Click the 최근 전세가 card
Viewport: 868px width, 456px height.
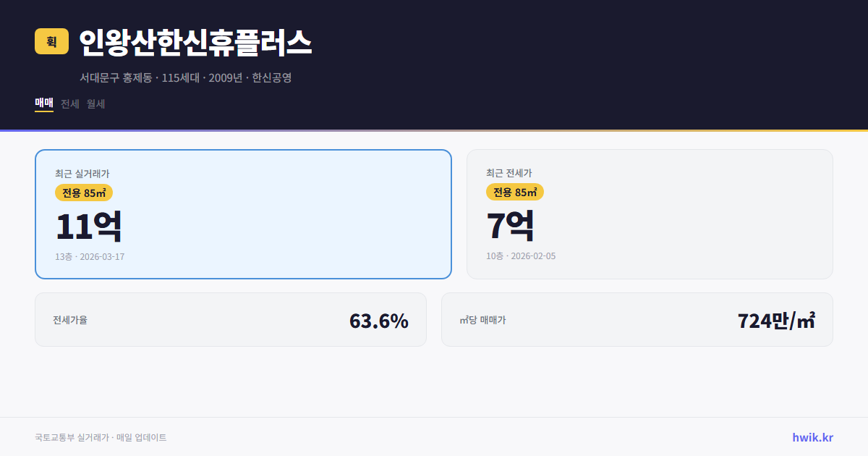pyautogui.click(x=650, y=214)
